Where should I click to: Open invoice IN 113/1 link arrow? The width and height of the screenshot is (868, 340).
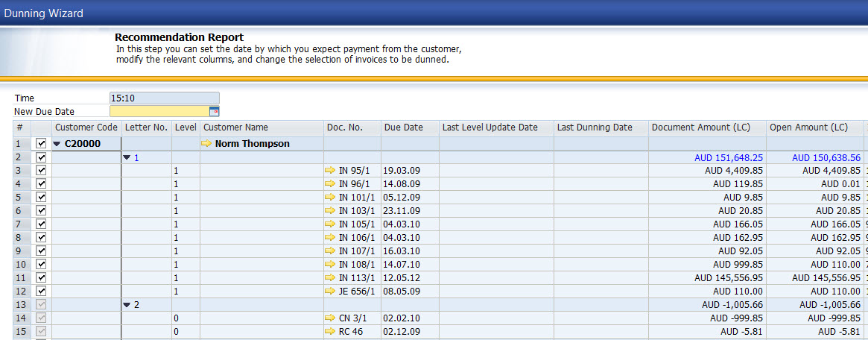[331, 277]
